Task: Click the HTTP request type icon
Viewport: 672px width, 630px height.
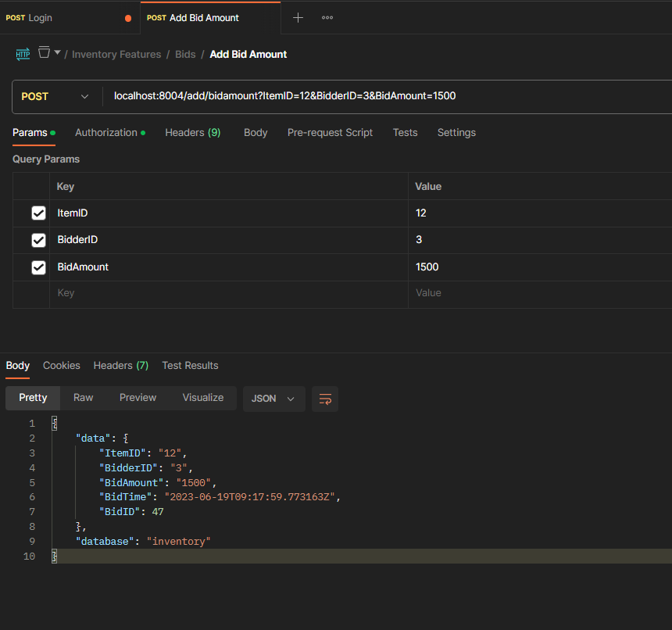Action: tap(23, 54)
